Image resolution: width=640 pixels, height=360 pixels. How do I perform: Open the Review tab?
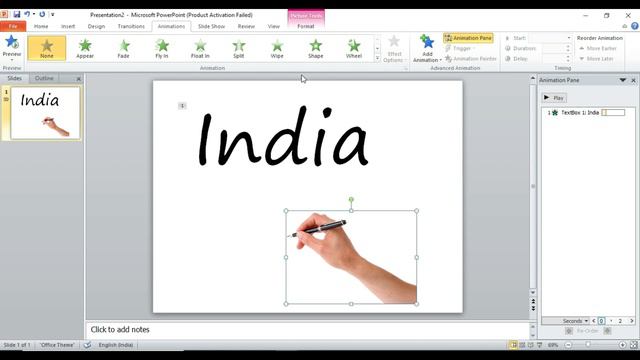point(246,26)
